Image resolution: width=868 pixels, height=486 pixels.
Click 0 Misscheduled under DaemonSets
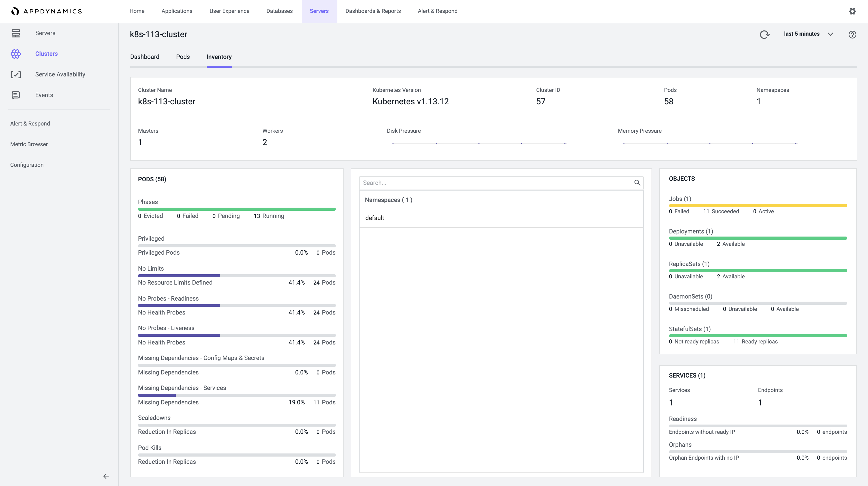[x=689, y=309]
